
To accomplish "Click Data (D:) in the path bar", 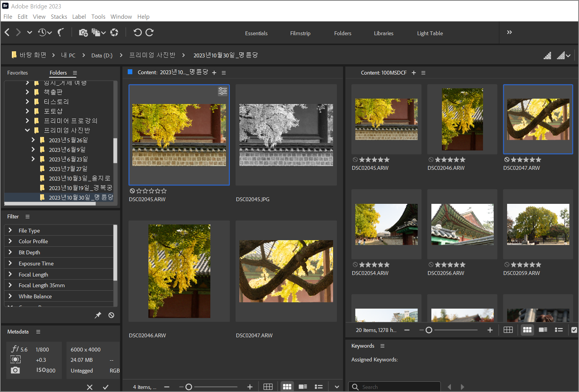I will coord(102,55).
